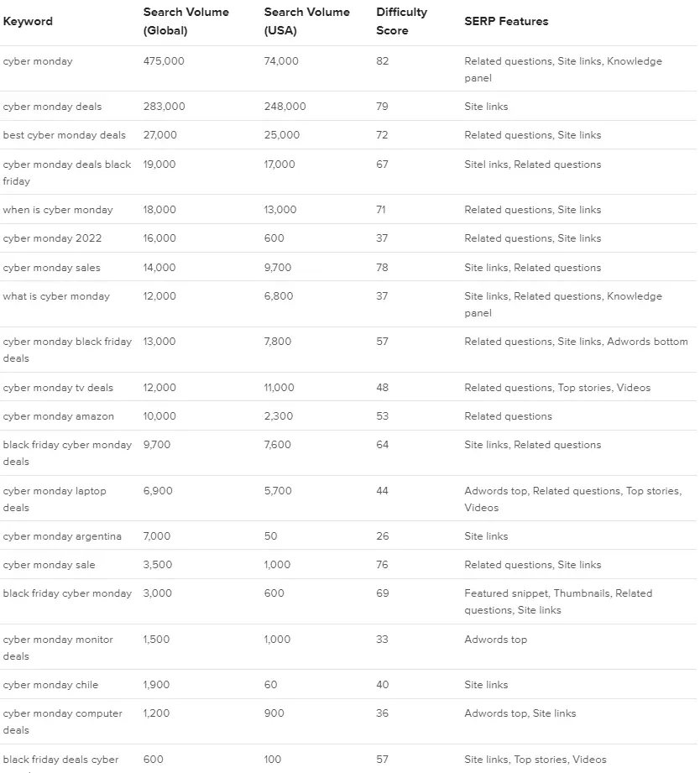Select the 'when is cyber monday' keyword
The image size is (700, 773).
click(58, 210)
